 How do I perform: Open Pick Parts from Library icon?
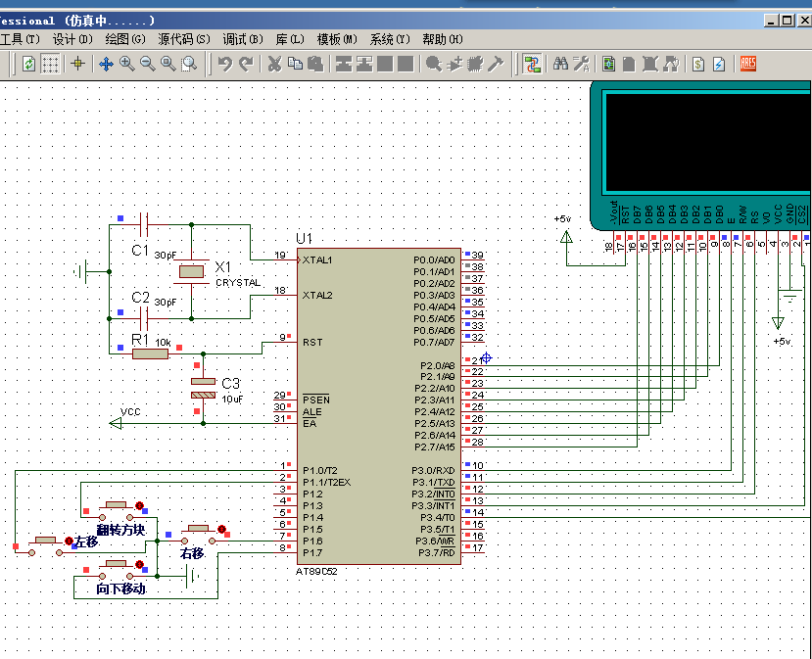pos(434,64)
